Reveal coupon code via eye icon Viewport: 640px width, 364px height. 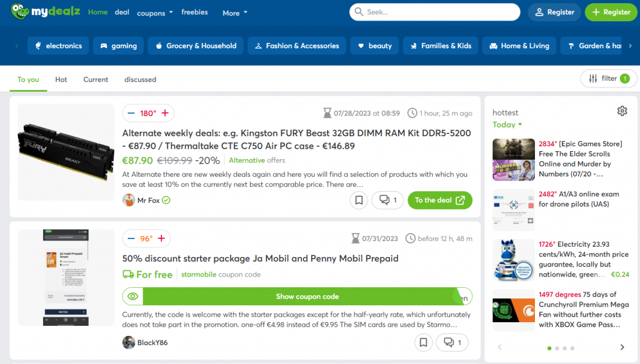point(133,297)
